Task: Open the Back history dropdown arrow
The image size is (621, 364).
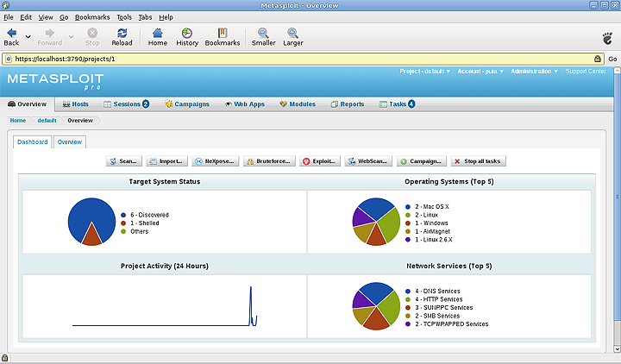Action: pos(28,37)
